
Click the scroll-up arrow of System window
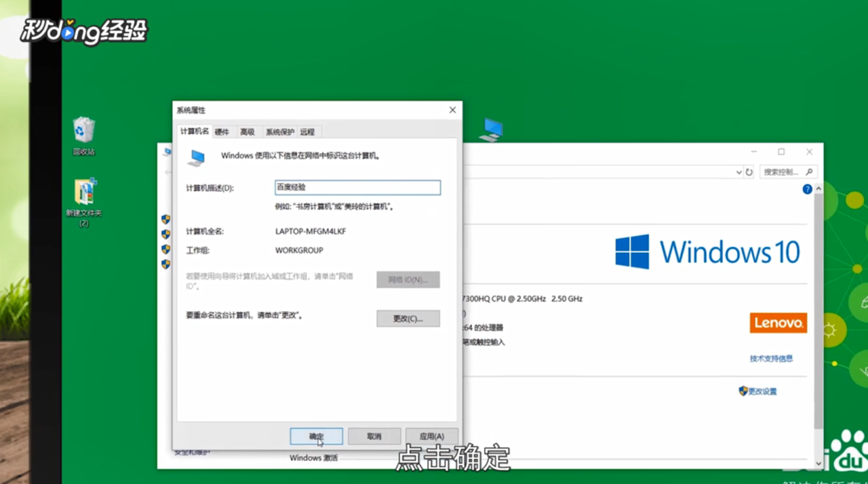[x=818, y=189]
